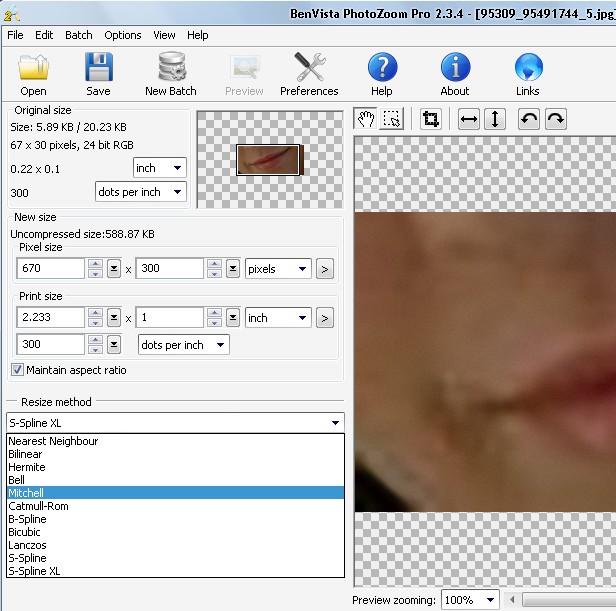Open the Original size inch dropdown

pyautogui.click(x=160, y=168)
